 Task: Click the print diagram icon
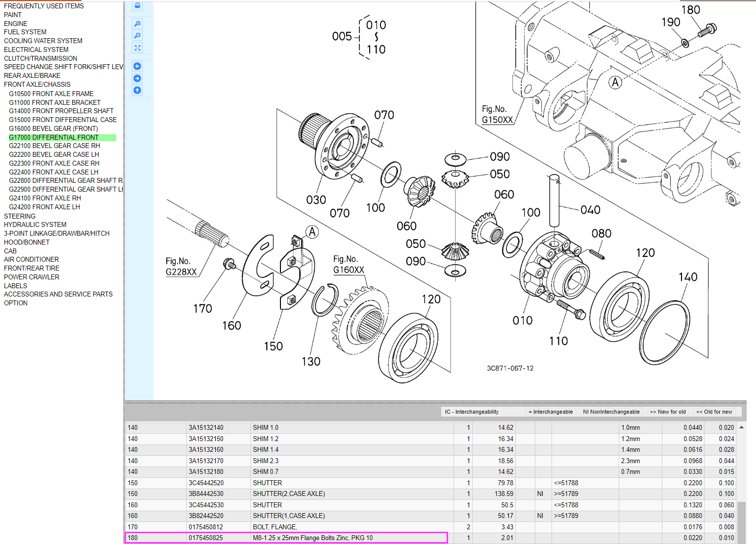pyautogui.click(x=137, y=5)
